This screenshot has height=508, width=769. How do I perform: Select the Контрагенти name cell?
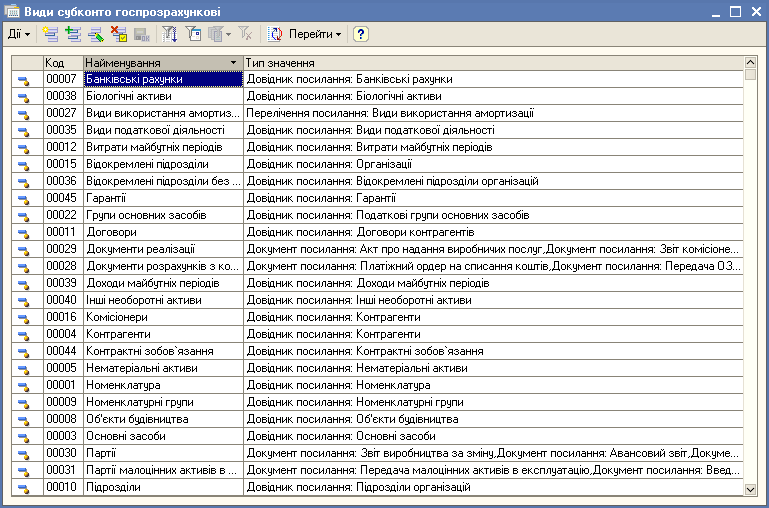[163, 334]
